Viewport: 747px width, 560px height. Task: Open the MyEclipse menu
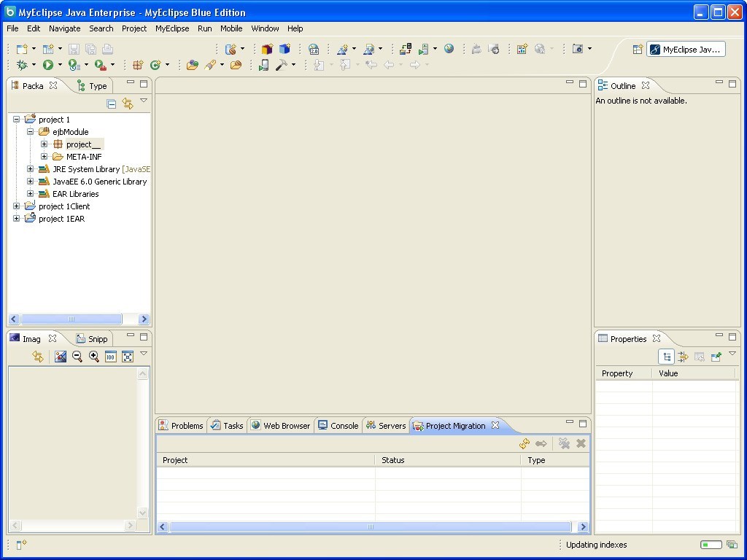pos(172,28)
